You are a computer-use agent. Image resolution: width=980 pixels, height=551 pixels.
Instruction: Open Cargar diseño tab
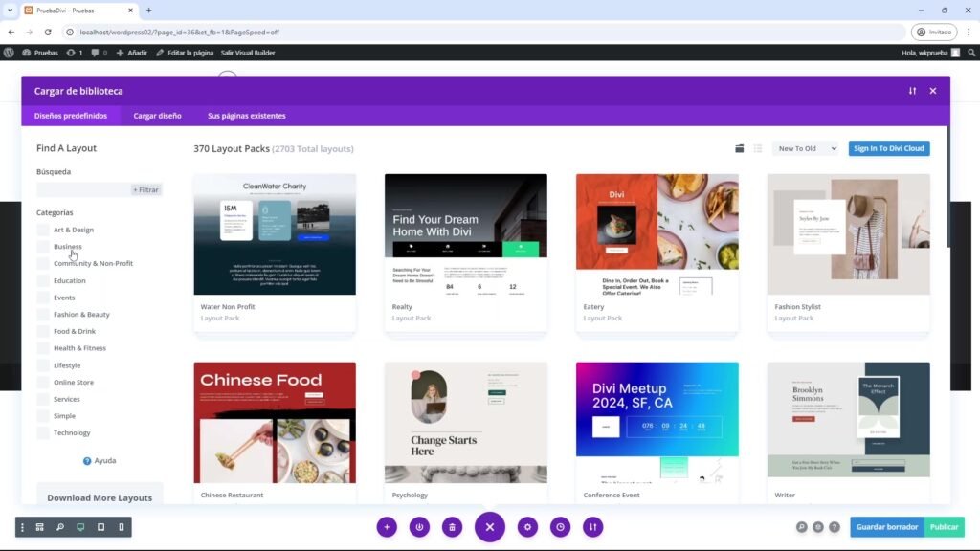(158, 116)
